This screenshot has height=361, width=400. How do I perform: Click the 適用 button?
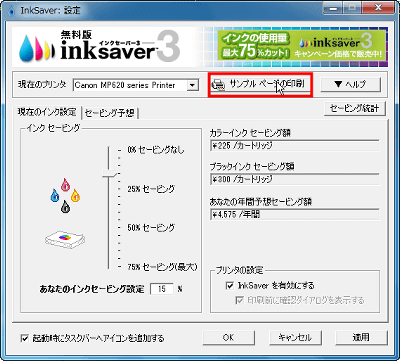pos(361,337)
